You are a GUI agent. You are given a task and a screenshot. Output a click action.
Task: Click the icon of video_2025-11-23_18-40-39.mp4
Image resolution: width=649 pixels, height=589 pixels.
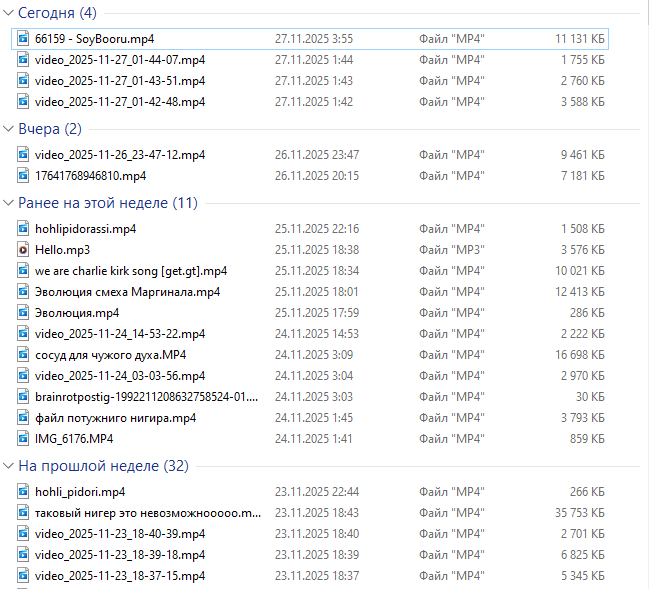23,534
